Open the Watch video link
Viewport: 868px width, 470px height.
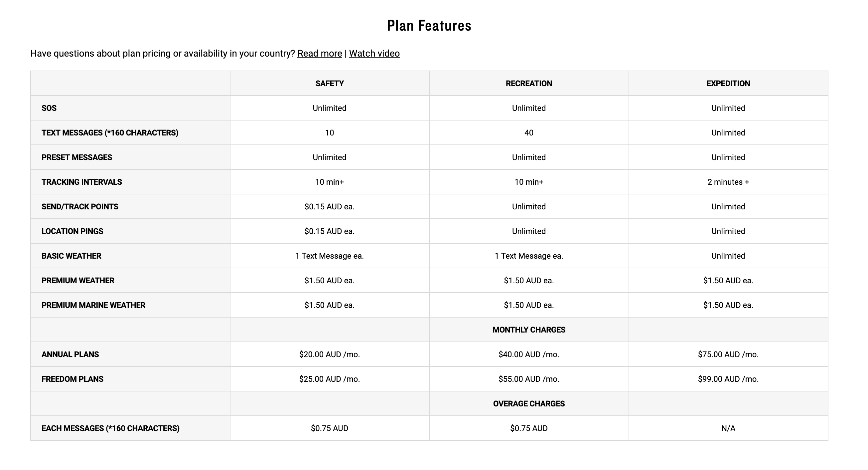[374, 53]
